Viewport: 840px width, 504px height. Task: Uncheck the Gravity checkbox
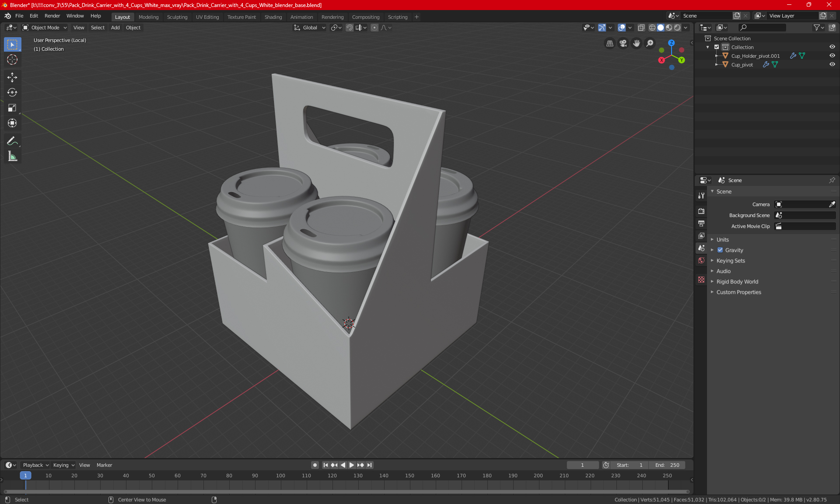click(x=720, y=250)
